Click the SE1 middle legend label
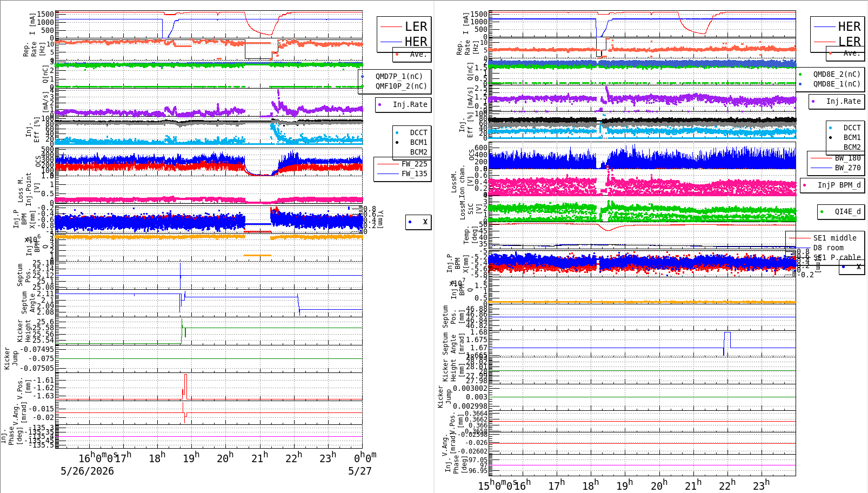 834,238
